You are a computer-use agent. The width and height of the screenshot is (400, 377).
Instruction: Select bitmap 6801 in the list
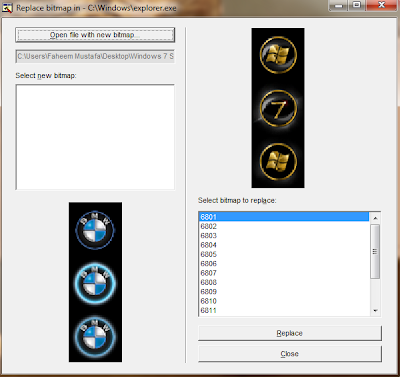click(284, 217)
